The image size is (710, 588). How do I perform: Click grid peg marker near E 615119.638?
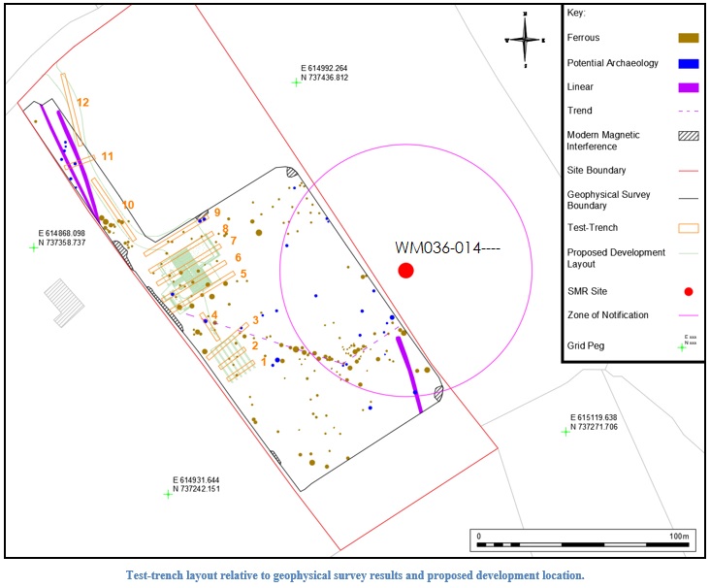(565, 432)
